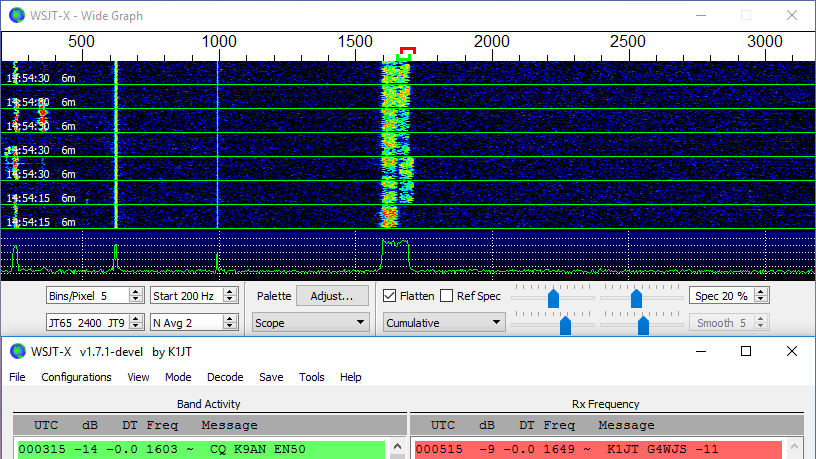Image resolution: width=816 pixels, height=459 pixels.
Task: Open the Tools menu
Action: (312, 377)
